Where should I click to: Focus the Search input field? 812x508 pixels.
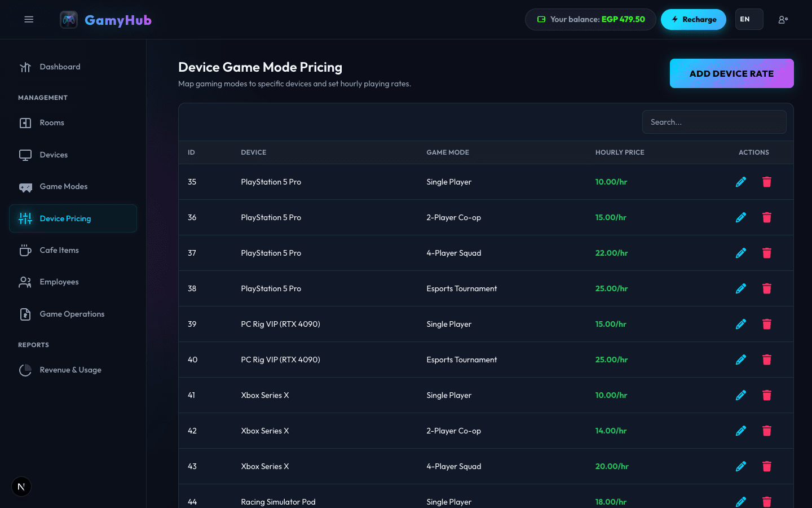pyautogui.click(x=714, y=122)
